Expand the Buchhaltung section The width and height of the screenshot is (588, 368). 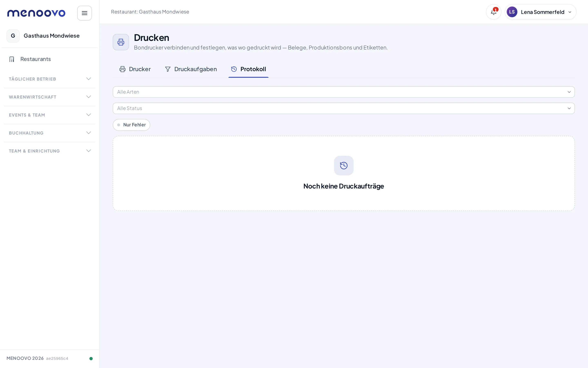point(50,133)
